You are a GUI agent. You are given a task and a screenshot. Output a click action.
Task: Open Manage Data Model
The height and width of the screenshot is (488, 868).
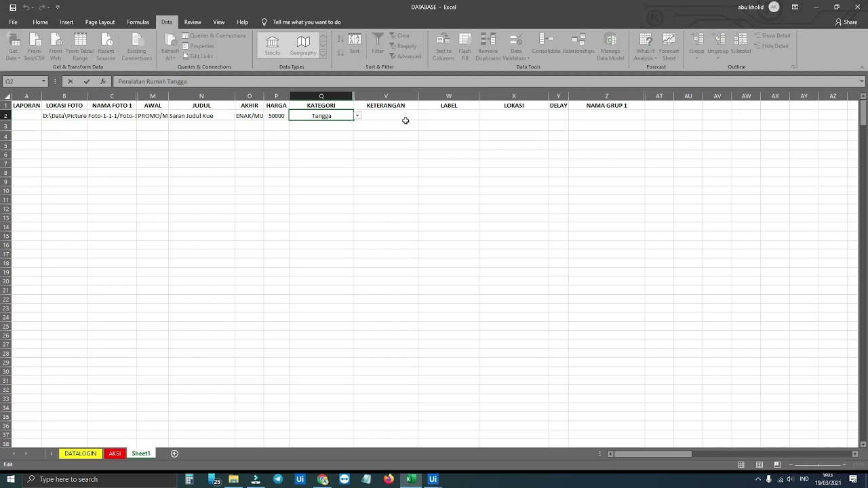tap(610, 47)
